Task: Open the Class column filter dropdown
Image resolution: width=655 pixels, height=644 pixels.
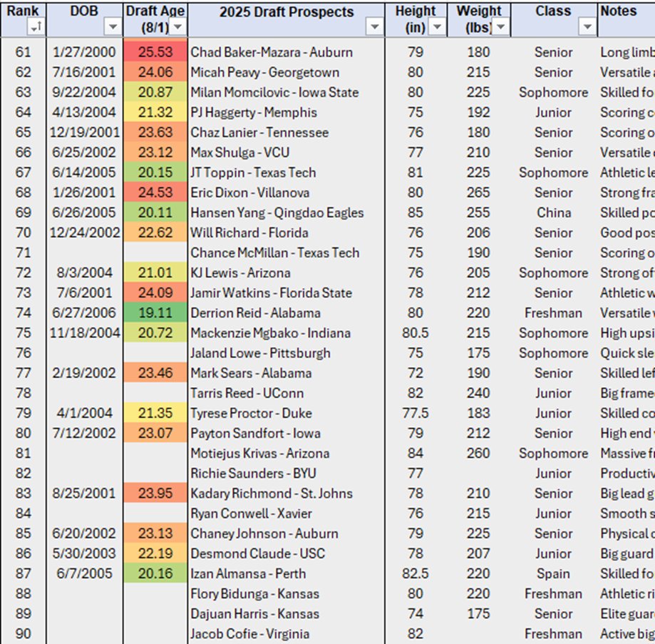Action: 587,27
